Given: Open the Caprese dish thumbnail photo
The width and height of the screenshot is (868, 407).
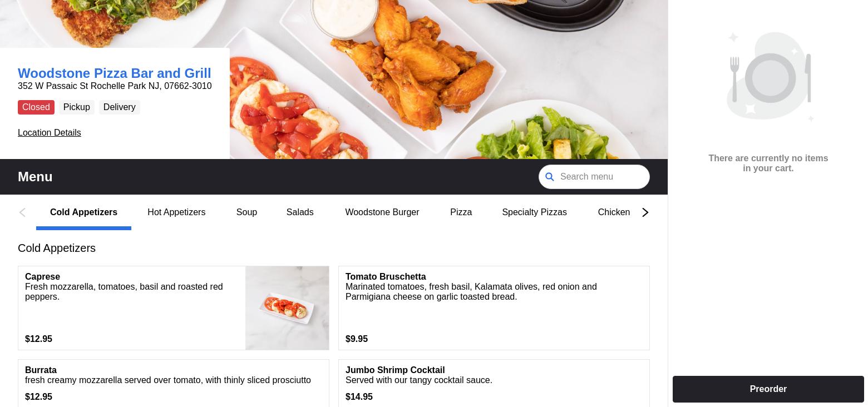Looking at the screenshot, I should coord(287,308).
